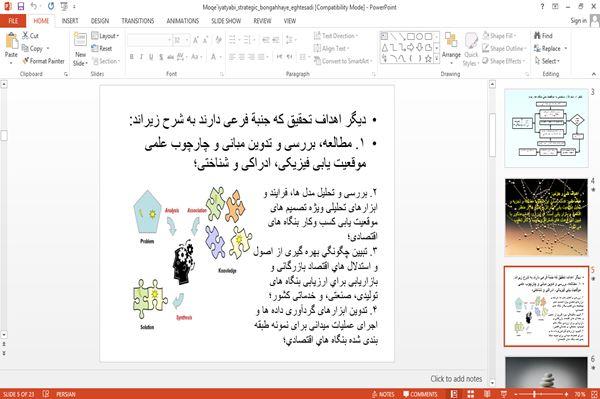Start Slide Show from the status bar
This screenshot has height=399, width=600.
point(504,394)
